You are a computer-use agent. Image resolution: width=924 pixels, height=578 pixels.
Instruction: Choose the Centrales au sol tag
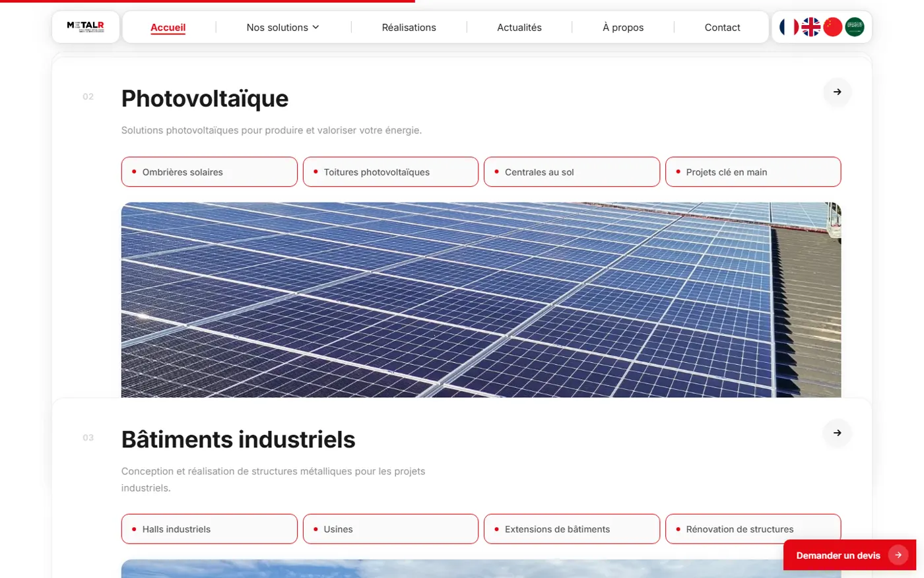point(572,172)
